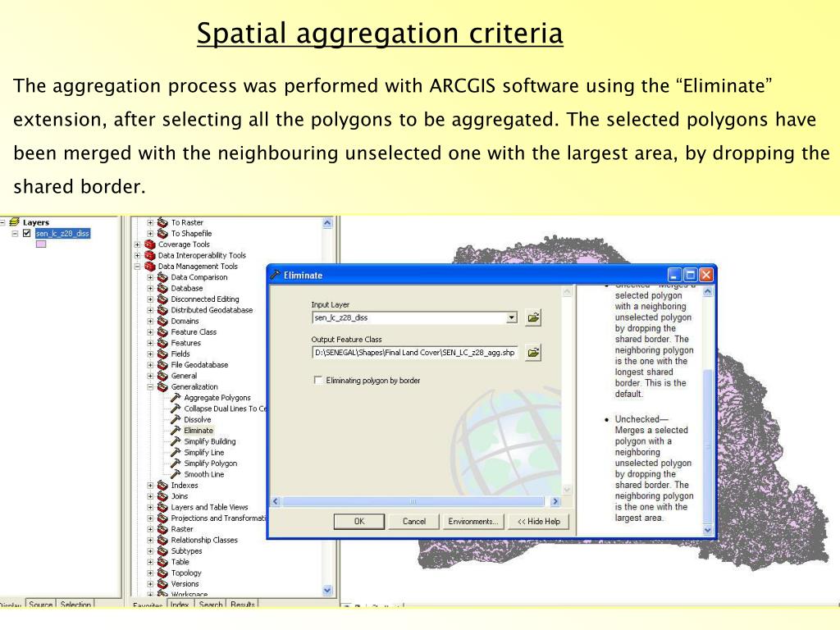Switch to the Selection tab
840x630 pixels.
(x=75, y=604)
